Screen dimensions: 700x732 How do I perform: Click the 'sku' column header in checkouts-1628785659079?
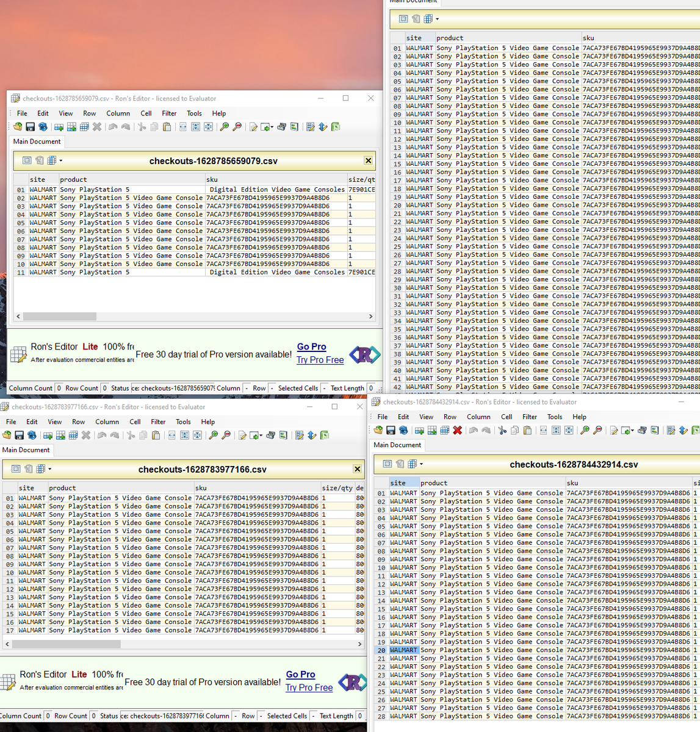coord(275,179)
